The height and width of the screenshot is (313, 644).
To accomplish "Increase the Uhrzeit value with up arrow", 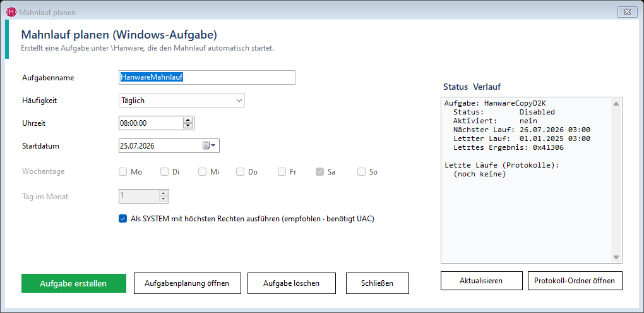I will coord(188,120).
